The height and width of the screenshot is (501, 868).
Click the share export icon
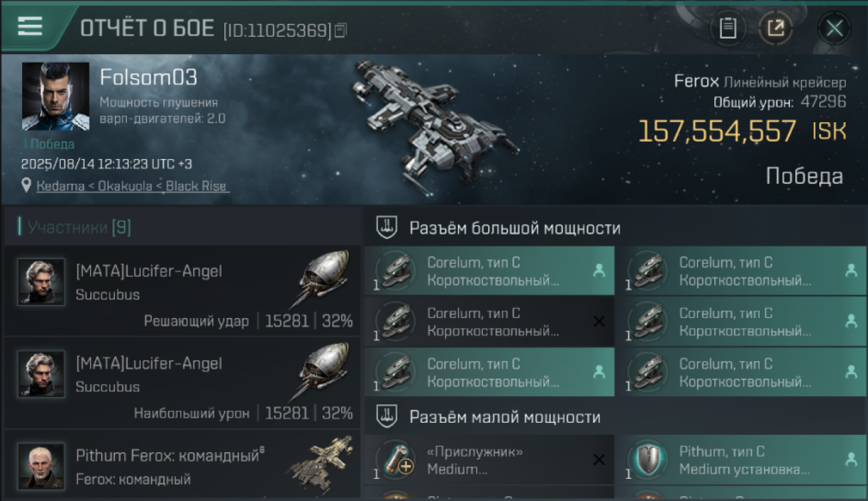click(x=776, y=28)
